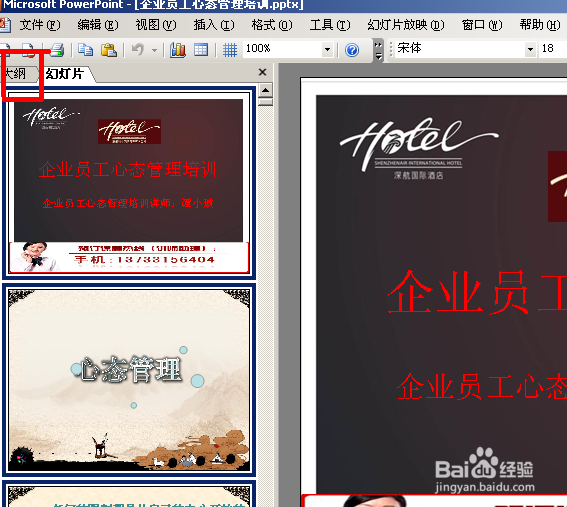567x507 pixels.
Task: Click the Undo arrow icon
Action: point(138,50)
